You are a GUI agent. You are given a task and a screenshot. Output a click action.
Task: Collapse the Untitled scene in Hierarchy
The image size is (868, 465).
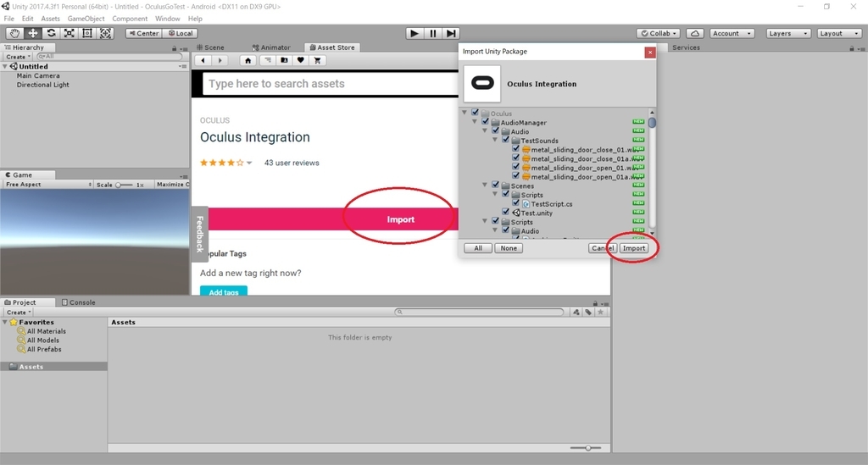tap(5, 66)
